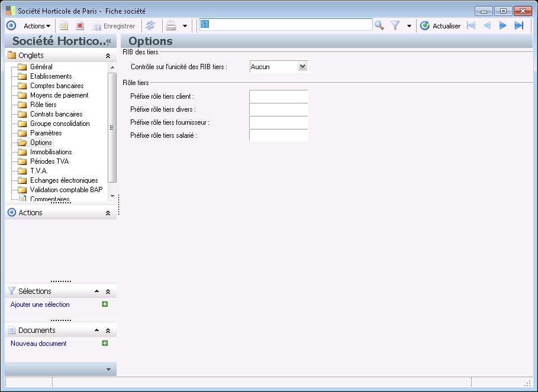Open the filter dropdown arrow
Viewport: 538px width, 392px height.
[x=409, y=26]
